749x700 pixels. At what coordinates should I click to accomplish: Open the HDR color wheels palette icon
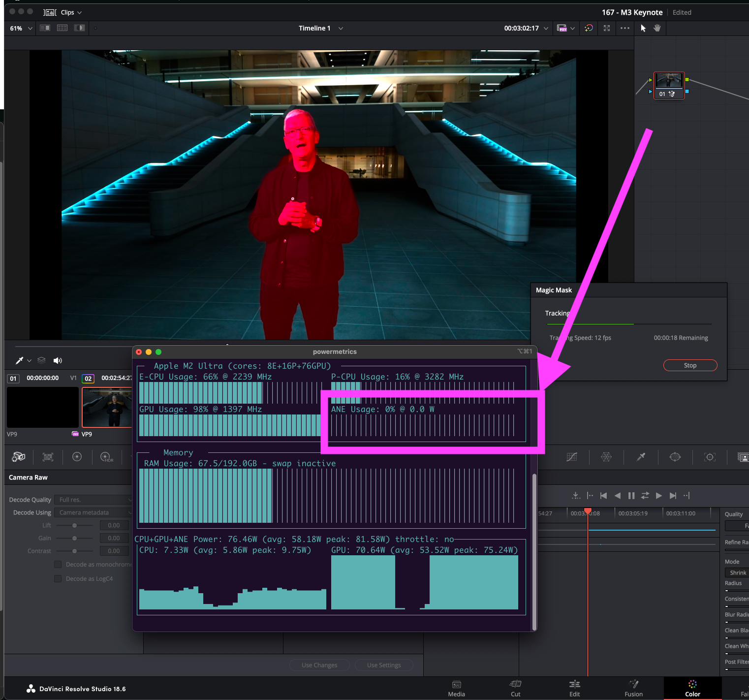107,457
